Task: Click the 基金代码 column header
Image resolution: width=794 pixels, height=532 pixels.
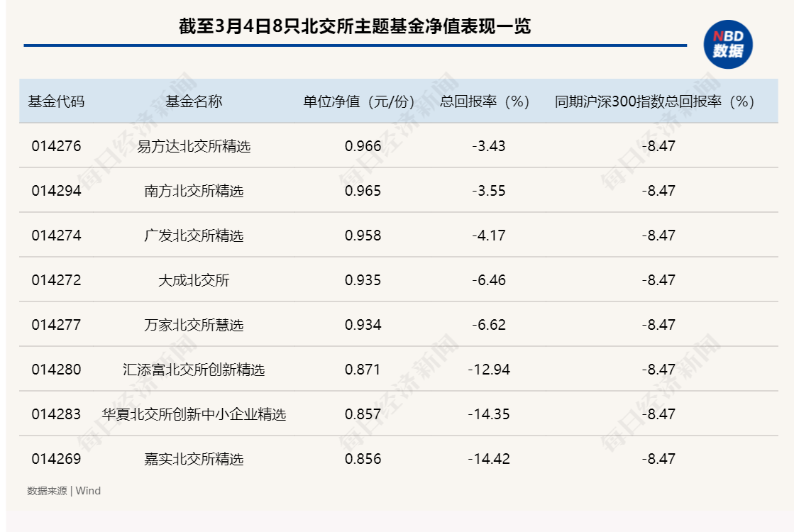Action: click(x=56, y=101)
